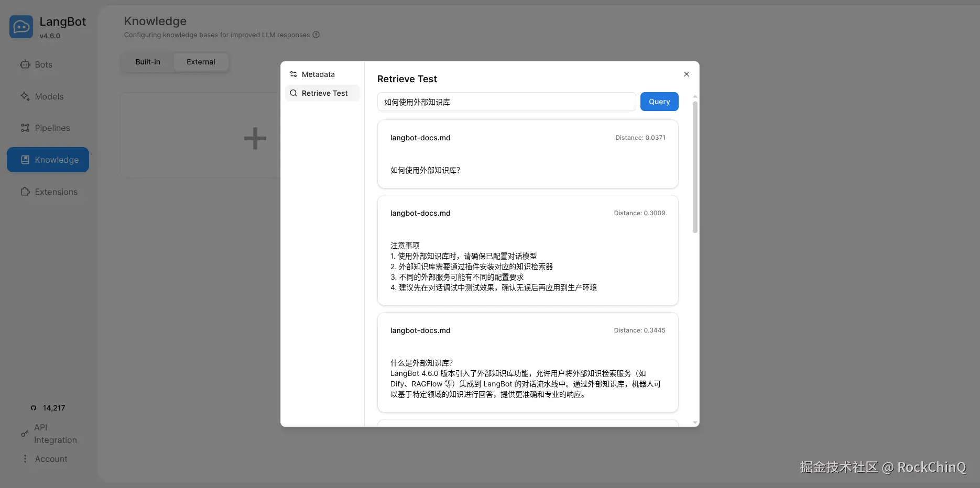980x488 pixels.
Task: Click the Metadata sliders icon
Action: point(293,74)
